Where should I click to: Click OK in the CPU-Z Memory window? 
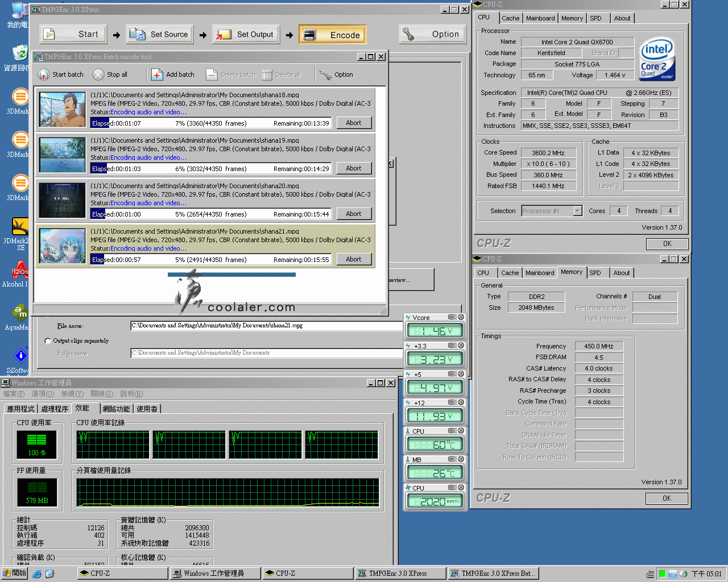pos(667,498)
